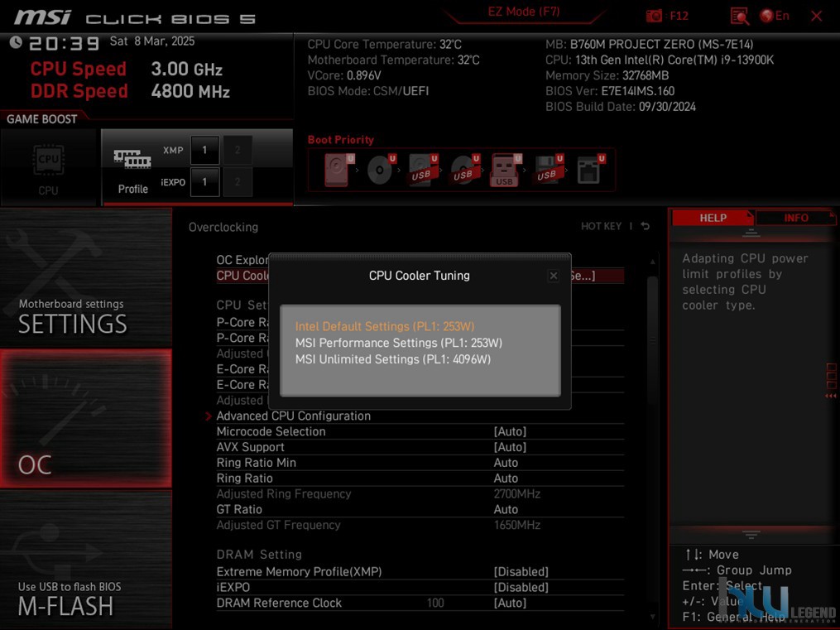Click the CPU Cooler Tuning popup title
This screenshot has height=630, width=840.
420,276
